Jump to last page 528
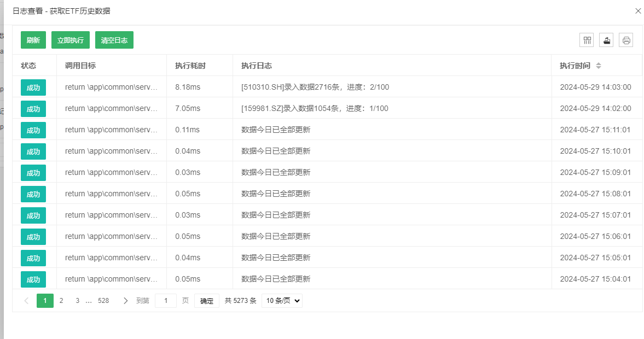Viewport: 644px width, 339px height. (x=103, y=301)
